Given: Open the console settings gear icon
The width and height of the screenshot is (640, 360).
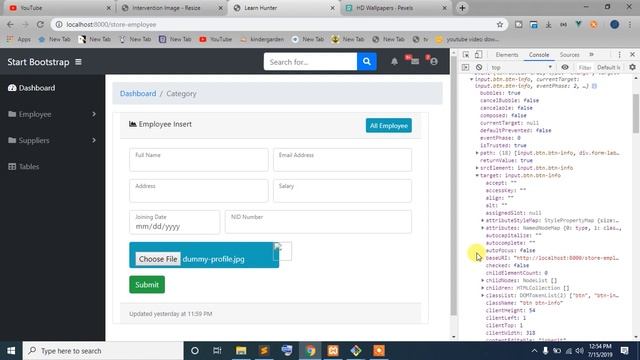Looking at the screenshot, I should [x=632, y=67].
